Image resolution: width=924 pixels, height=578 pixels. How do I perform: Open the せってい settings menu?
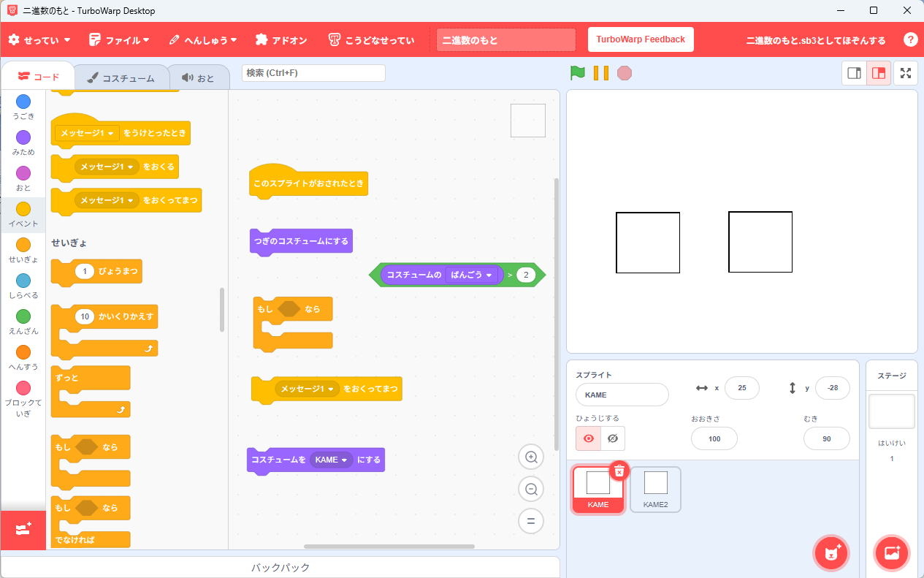39,40
